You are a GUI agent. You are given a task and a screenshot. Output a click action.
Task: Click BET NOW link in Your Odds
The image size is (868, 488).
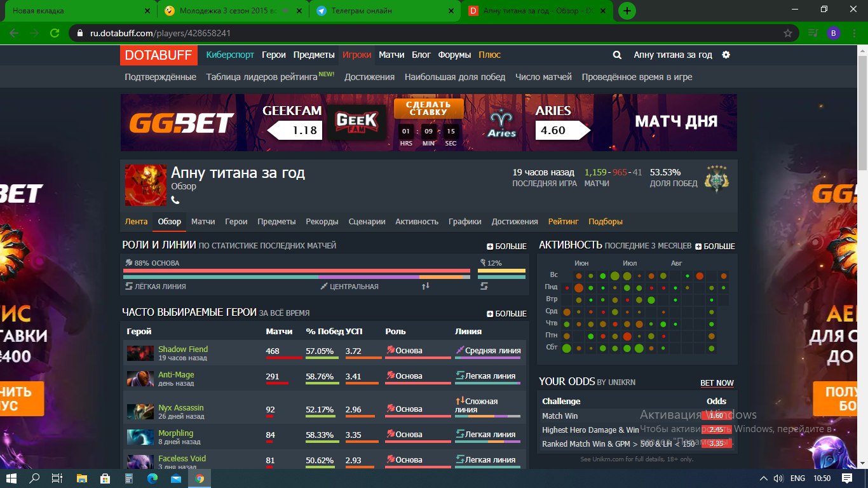[x=717, y=383]
